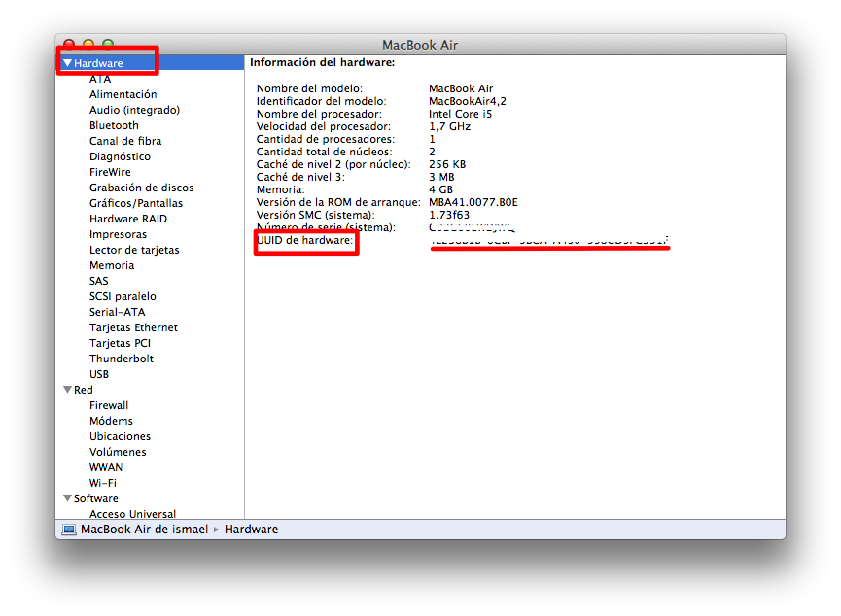Select Lector de tarjetas entry

click(x=134, y=250)
